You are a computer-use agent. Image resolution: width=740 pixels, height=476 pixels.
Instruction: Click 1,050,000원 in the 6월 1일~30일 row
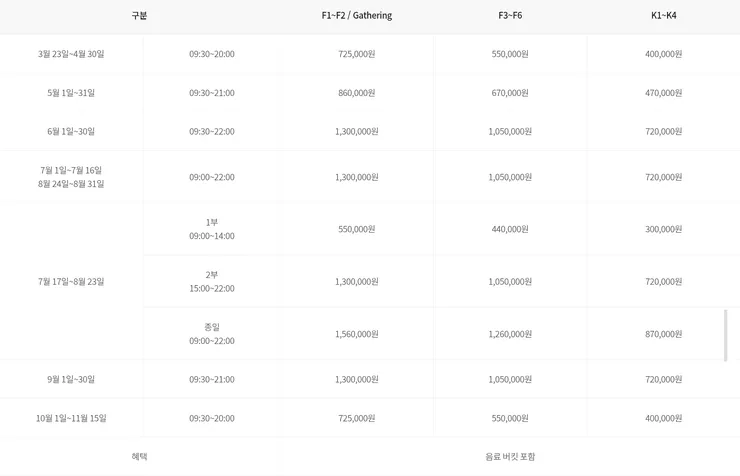coord(510,132)
